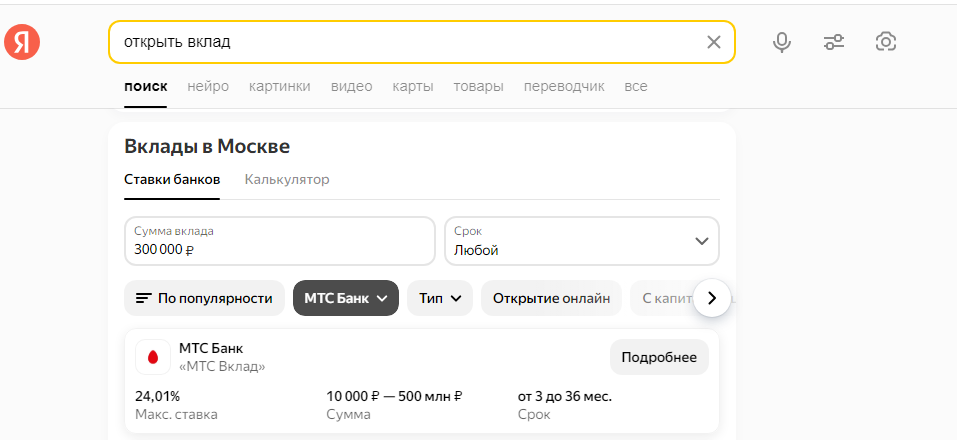Image resolution: width=957 pixels, height=440 pixels.
Task: Switch to the 'нейро' tab
Action: [208, 87]
